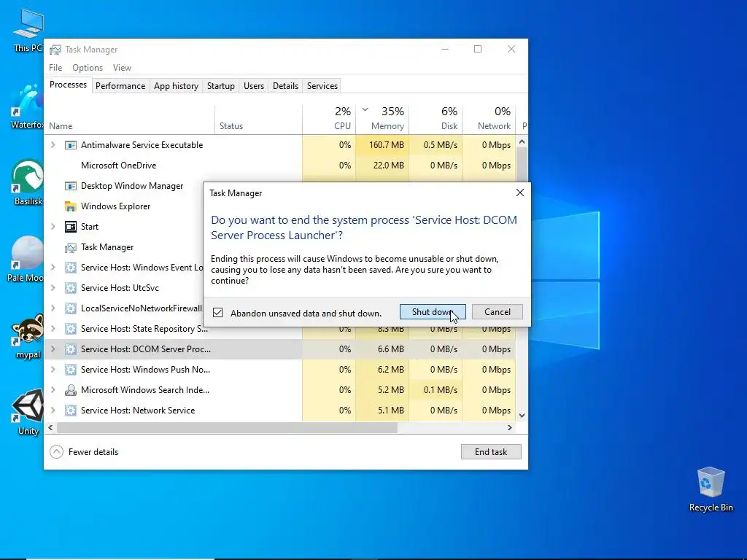Expand Service Host: DCOM Server Process row
This screenshot has width=747, height=560.
coord(53,349)
